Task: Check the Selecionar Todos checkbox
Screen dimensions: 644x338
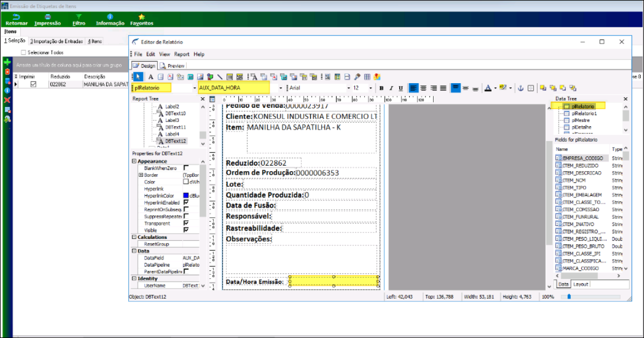Action: pyautogui.click(x=23, y=53)
